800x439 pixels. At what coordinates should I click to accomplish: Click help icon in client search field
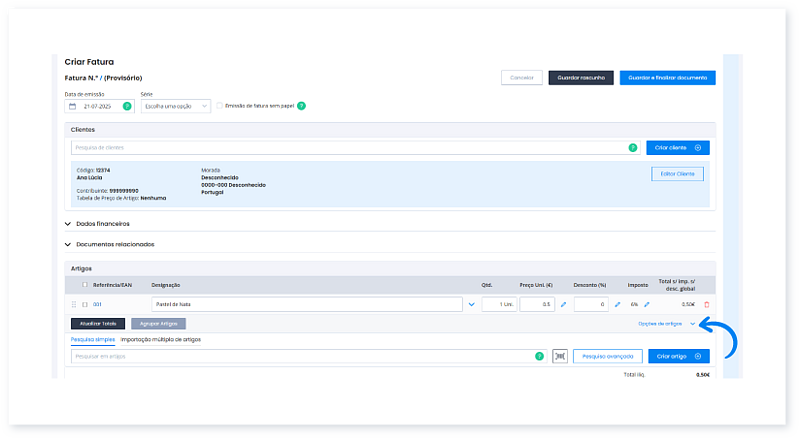pyautogui.click(x=632, y=148)
